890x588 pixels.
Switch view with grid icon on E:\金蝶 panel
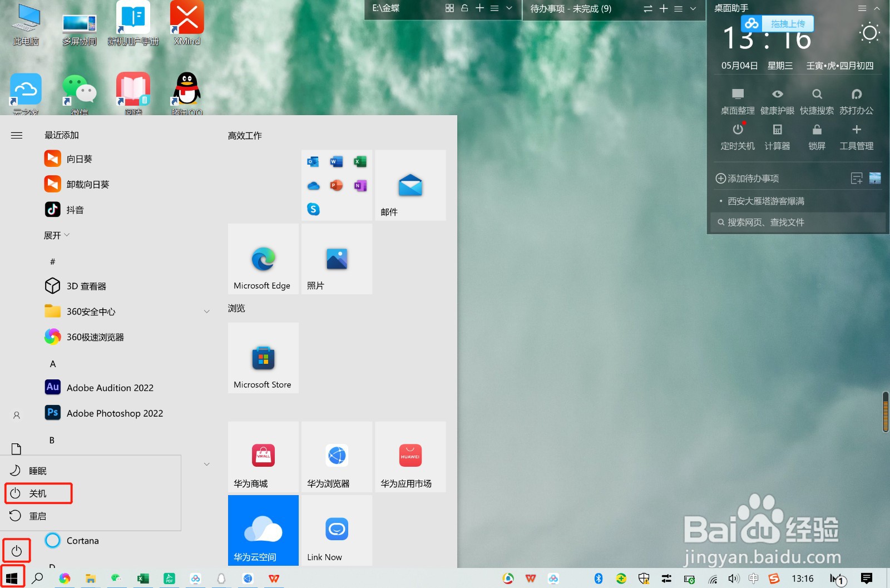tap(449, 8)
